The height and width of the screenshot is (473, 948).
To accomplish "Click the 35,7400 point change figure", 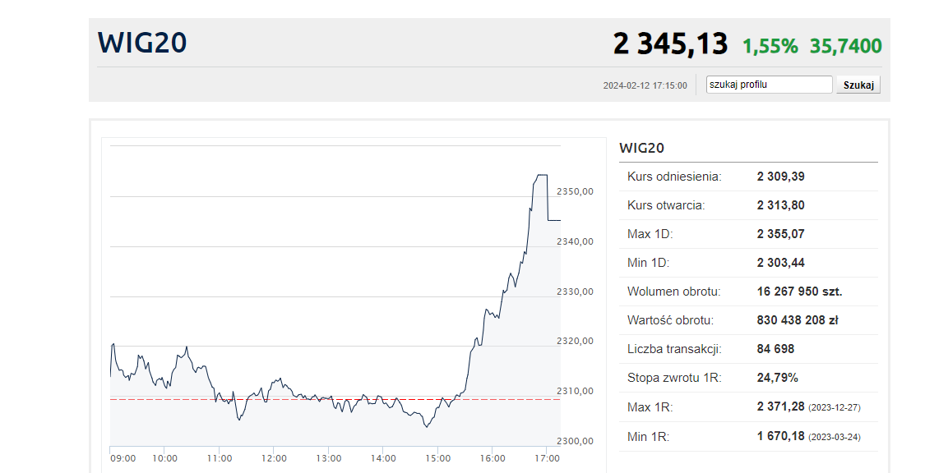I will (x=846, y=46).
